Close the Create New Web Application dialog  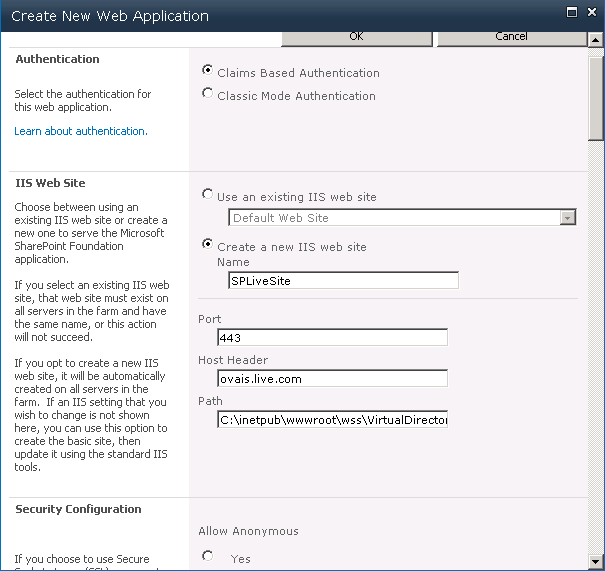590,15
